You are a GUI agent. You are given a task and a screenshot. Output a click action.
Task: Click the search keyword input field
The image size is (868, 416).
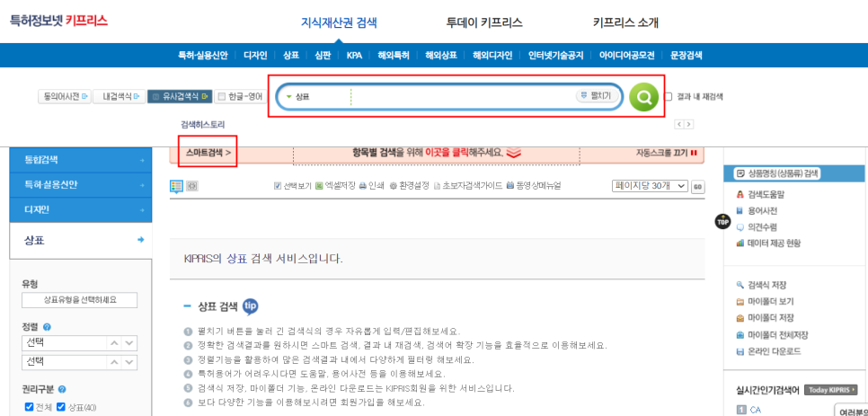click(463, 97)
